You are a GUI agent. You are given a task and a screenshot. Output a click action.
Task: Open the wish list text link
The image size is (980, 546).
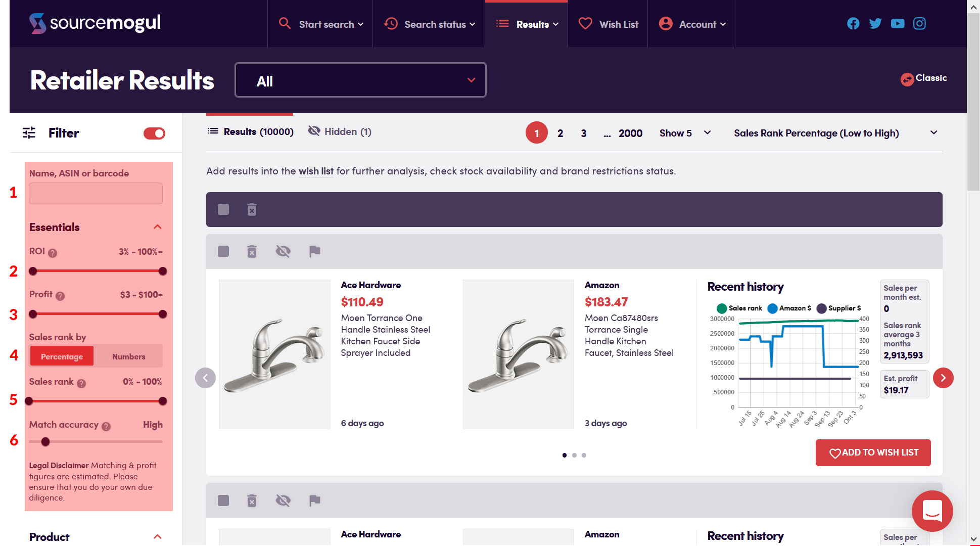316,171
